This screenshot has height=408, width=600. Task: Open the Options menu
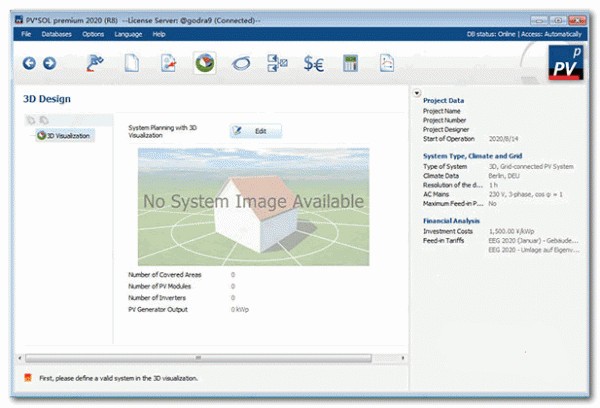coord(93,34)
